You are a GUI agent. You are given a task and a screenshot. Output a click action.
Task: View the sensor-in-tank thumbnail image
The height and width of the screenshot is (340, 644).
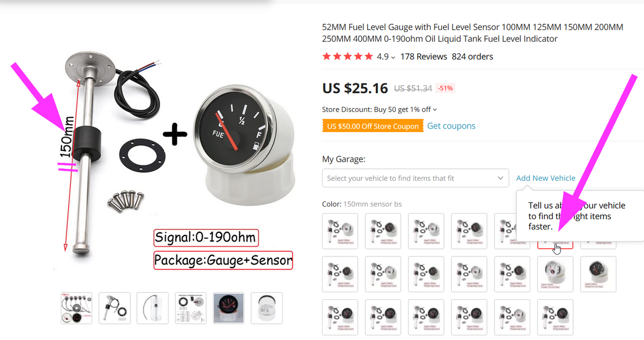pyautogui.click(x=152, y=308)
